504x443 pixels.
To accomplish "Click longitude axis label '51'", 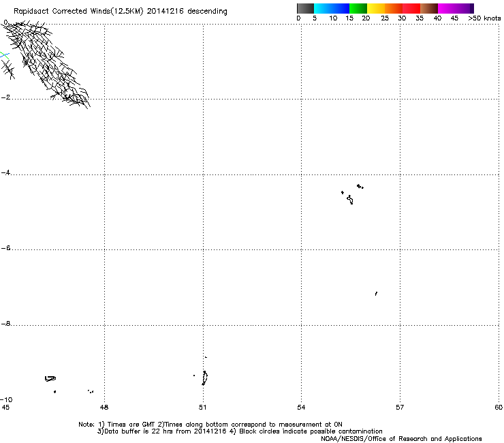I will 202,408.
